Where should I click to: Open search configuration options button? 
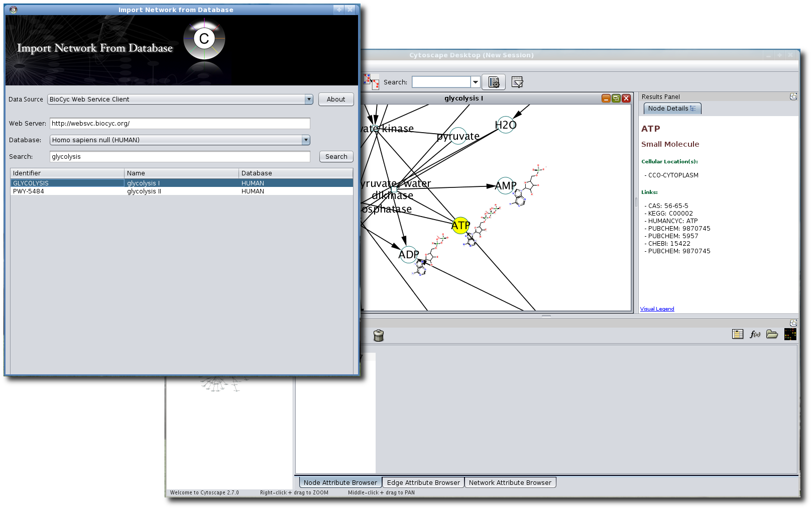point(494,82)
